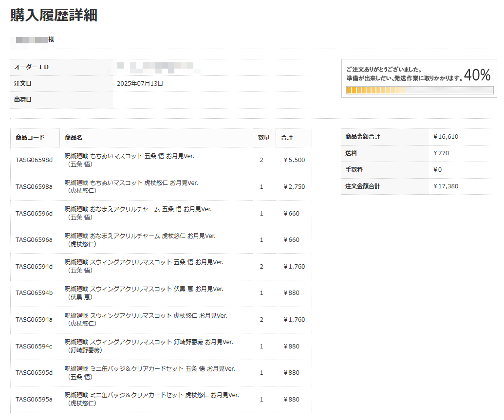Click quantity 2 in the TASG06594a row
The height and width of the screenshot is (420, 504).
pos(261,319)
